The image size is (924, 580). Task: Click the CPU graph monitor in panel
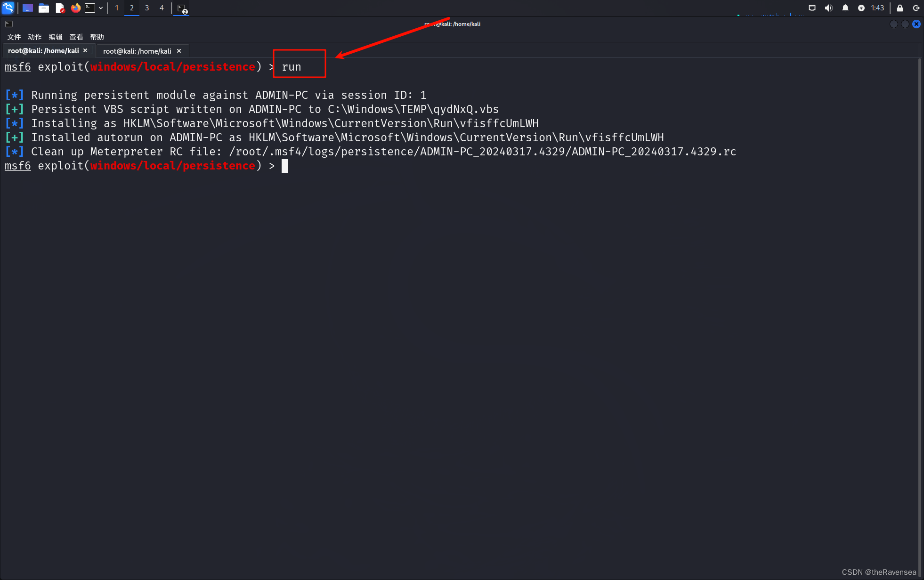coord(770,9)
